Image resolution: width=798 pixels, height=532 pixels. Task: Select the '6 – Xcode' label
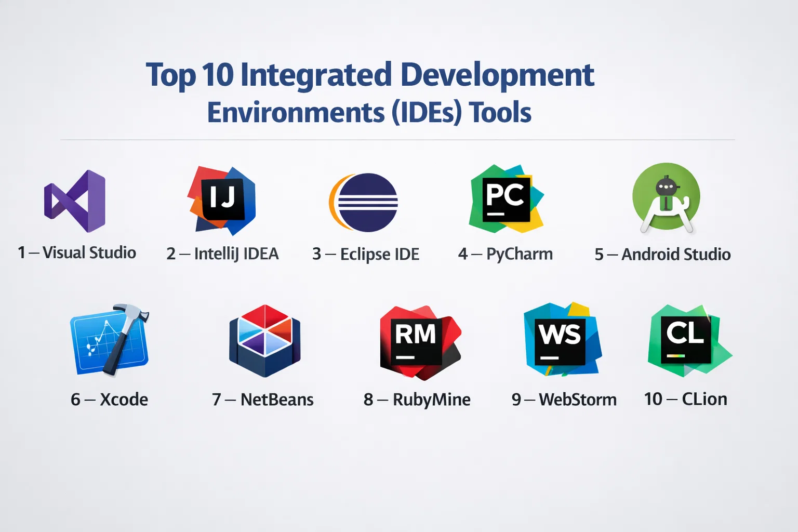[110, 400]
